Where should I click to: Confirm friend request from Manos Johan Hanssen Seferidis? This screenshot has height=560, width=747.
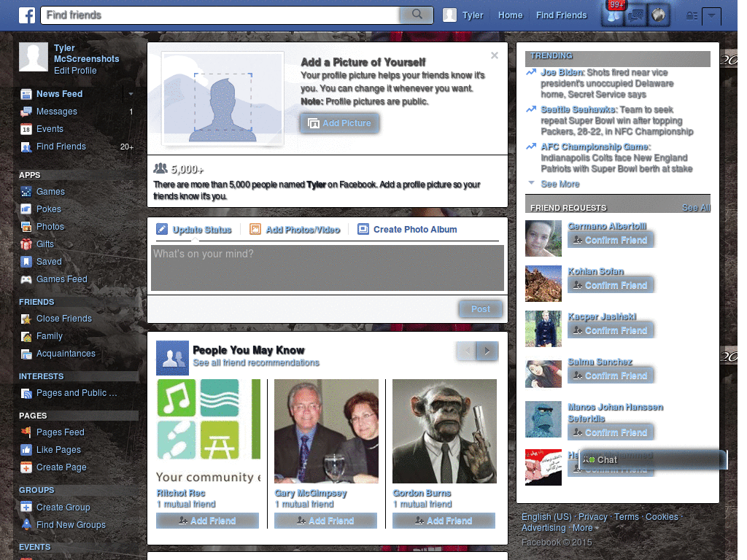click(x=611, y=433)
